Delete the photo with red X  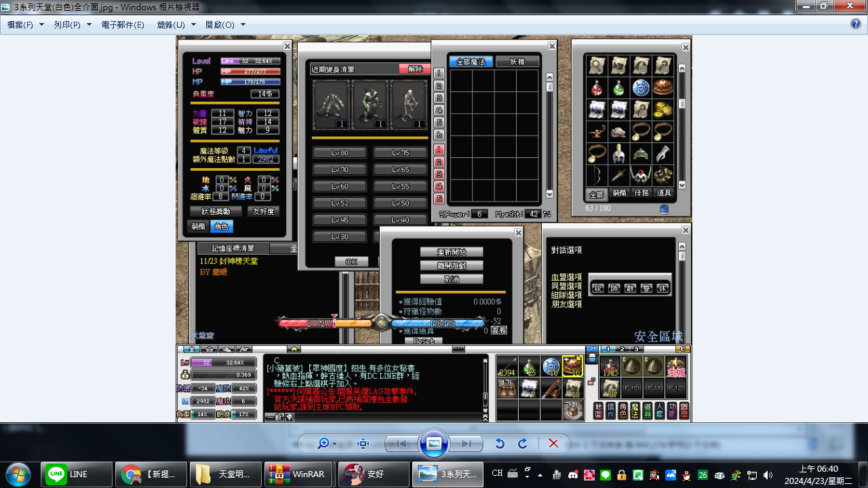click(553, 443)
